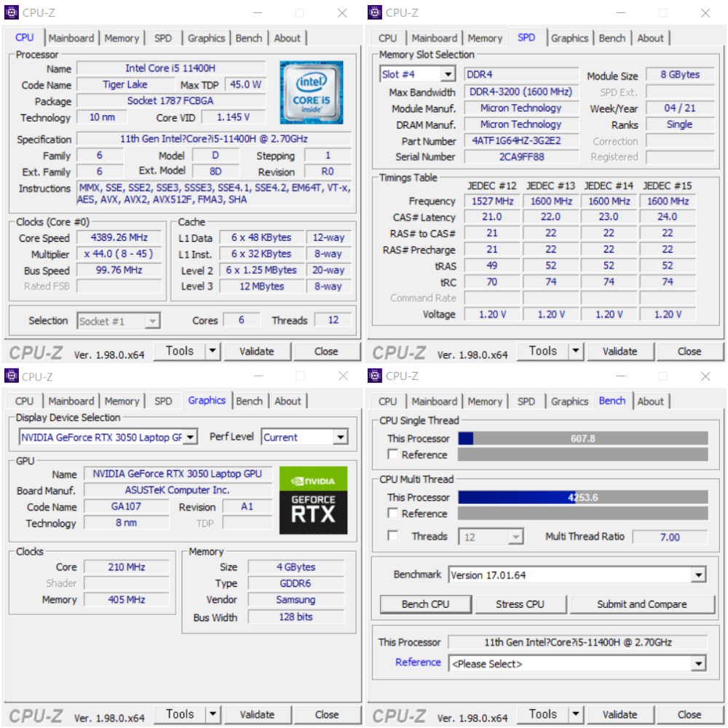The image size is (728, 728).
Task: Click the Module Size value 8 GBytes
Action: (680, 74)
